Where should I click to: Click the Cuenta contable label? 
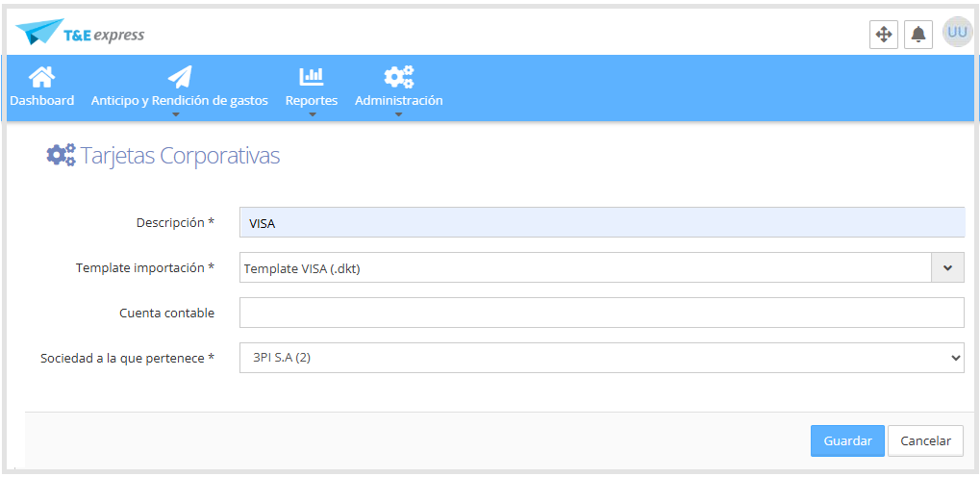tap(167, 313)
